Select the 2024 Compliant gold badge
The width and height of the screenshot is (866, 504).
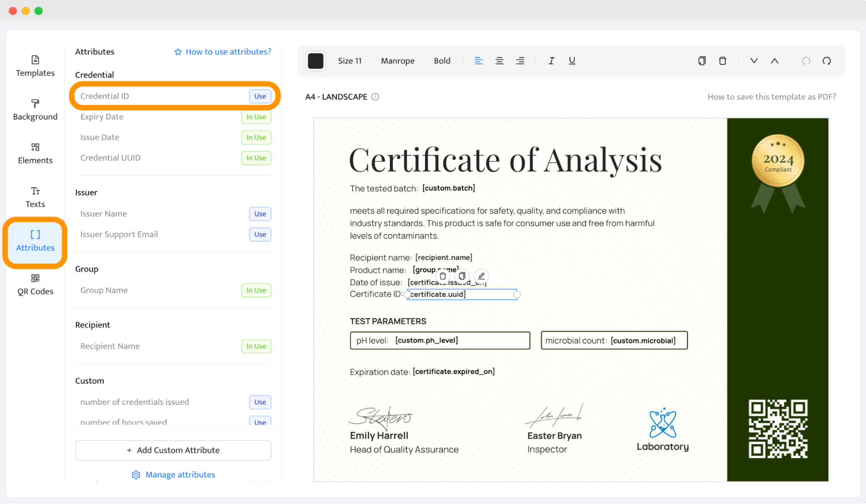pyautogui.click(x=778, y=173)
